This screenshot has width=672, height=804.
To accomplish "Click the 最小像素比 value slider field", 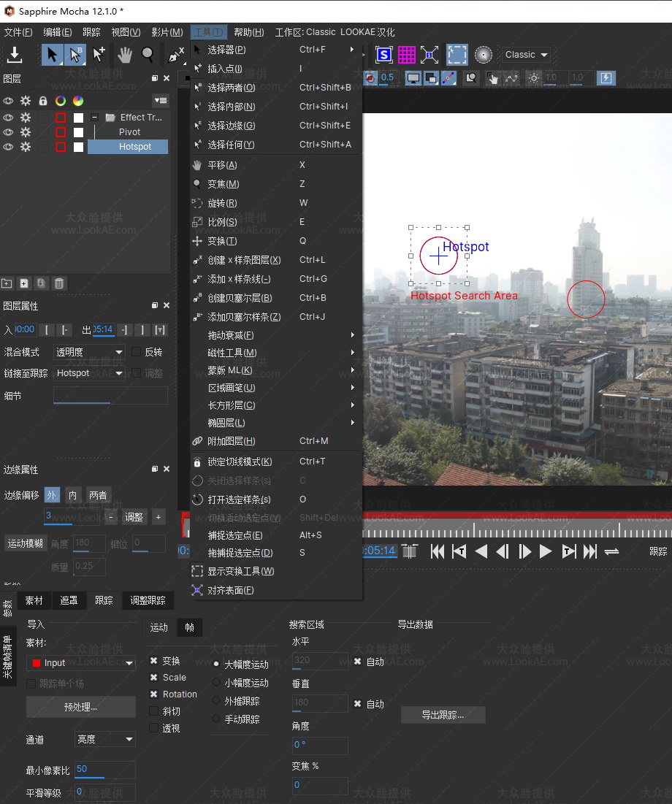I will click(x=104, y=769).
